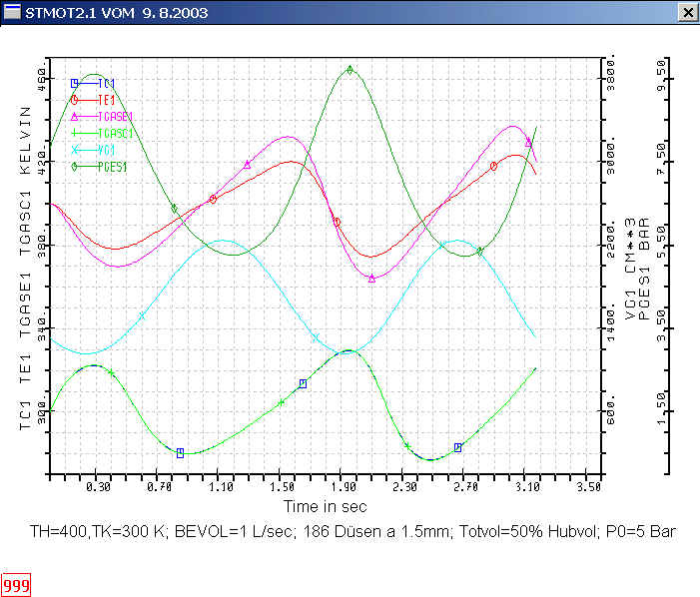Click the green diamond marker beside PGES1 in legend

click(75, 167)
